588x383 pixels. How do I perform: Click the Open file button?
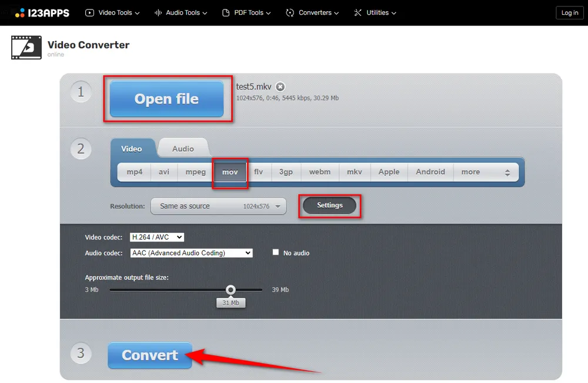coord(166,99)
